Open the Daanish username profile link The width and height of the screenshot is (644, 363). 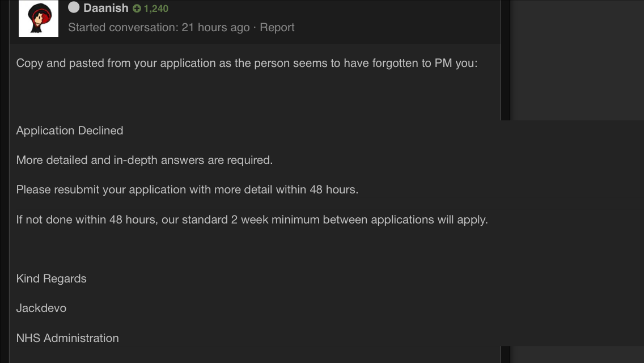106,8
